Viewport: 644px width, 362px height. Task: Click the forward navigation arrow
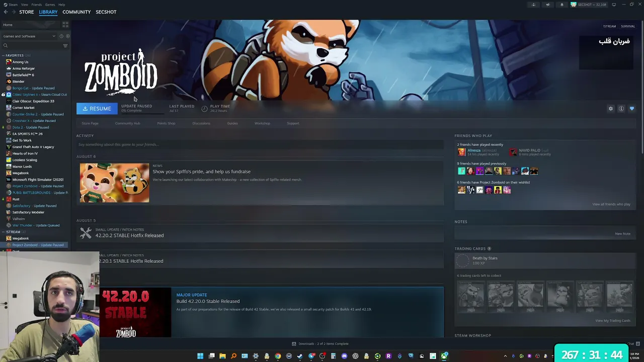tap(13, 12)
